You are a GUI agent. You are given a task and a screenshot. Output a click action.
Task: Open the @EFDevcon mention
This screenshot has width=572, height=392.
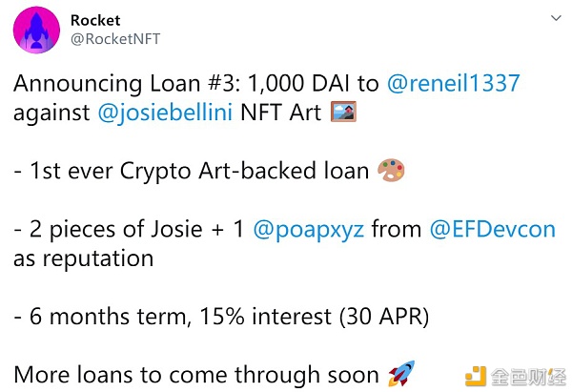click(x=493, y=229)
